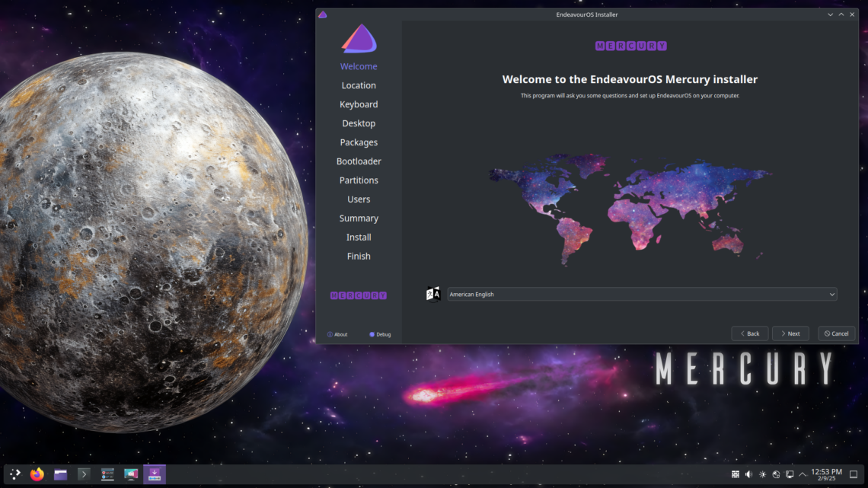Select the Users step in the sidebar
Image resolution: width=868 pixels, height=488 pixels.
click(x=359, y=199)
